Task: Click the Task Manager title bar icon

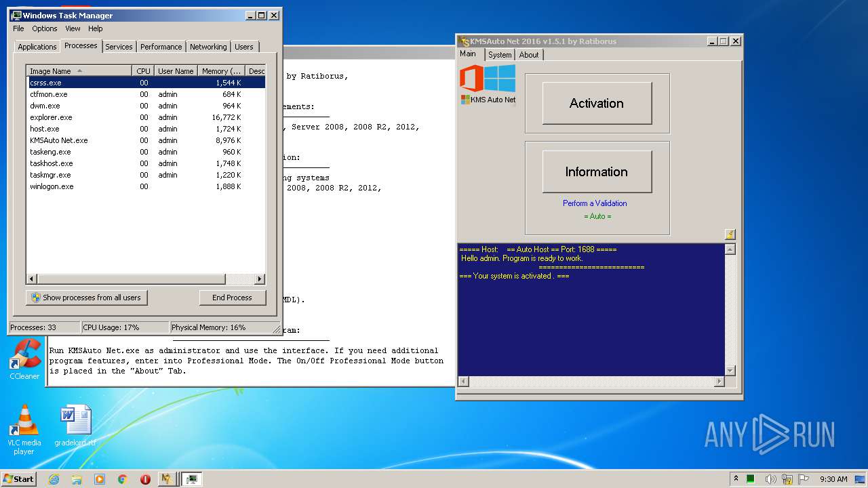Action: pos(16,15)
